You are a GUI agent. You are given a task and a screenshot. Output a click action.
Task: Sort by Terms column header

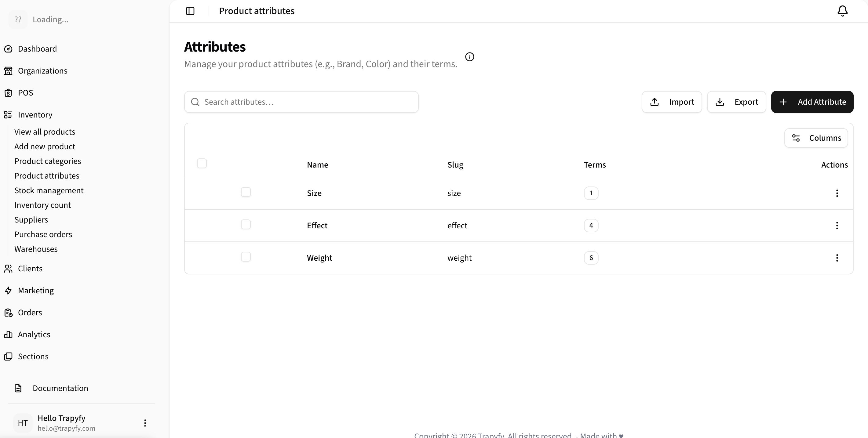(595, 165)
